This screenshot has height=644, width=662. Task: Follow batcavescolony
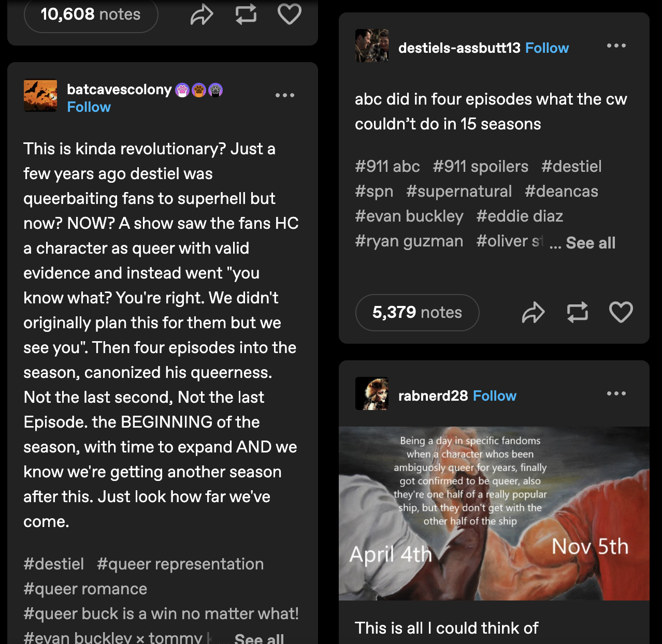tap(89, 107)
